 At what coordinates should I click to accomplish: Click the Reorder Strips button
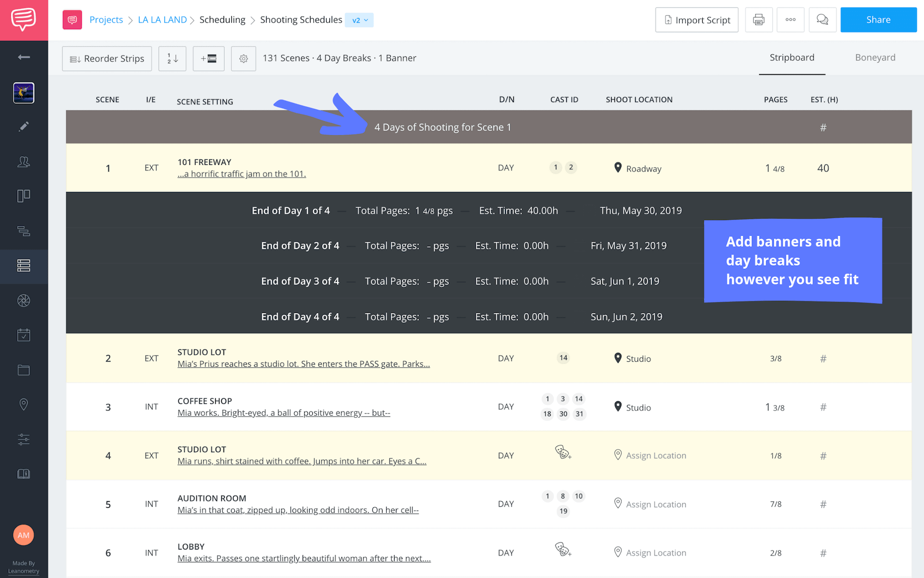coord(107,59)
